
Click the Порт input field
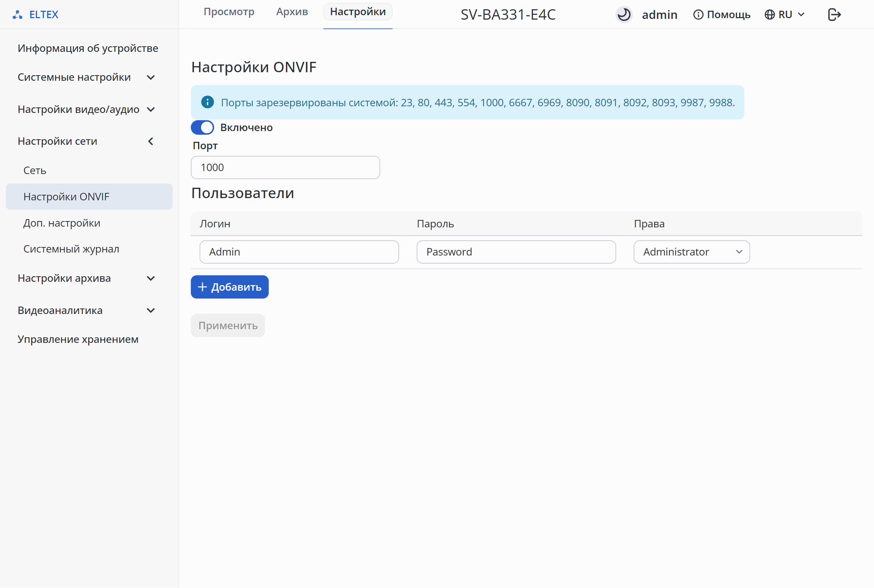[285, 168]
